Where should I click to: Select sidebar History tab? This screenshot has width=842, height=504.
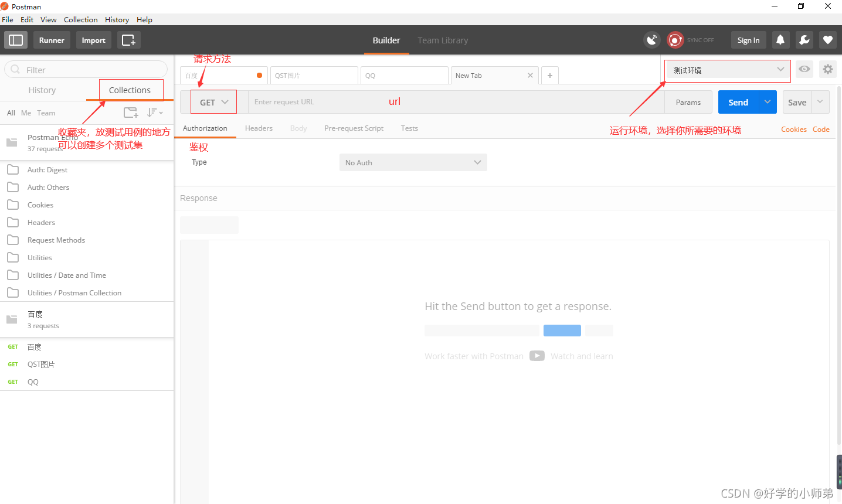tap(42, 90)
